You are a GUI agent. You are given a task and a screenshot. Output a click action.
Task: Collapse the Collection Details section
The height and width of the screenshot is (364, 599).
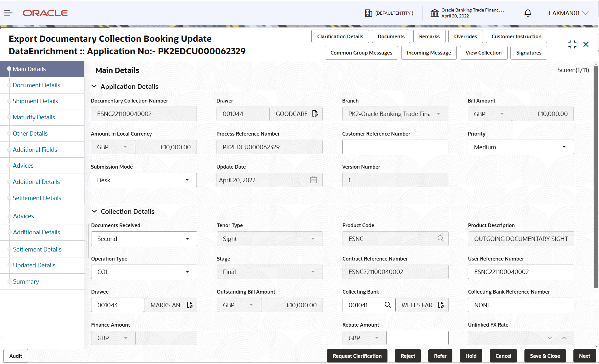94,211
